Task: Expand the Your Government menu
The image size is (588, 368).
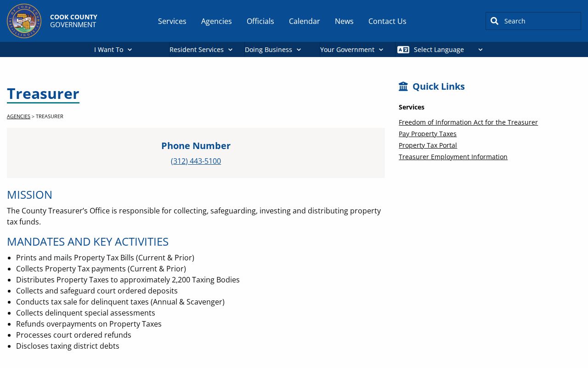Action: 352,50
